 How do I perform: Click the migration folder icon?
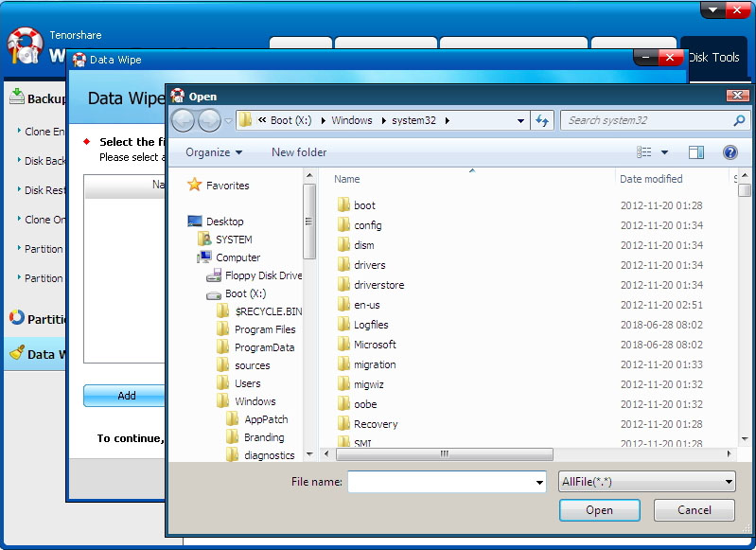click(343, 364)
